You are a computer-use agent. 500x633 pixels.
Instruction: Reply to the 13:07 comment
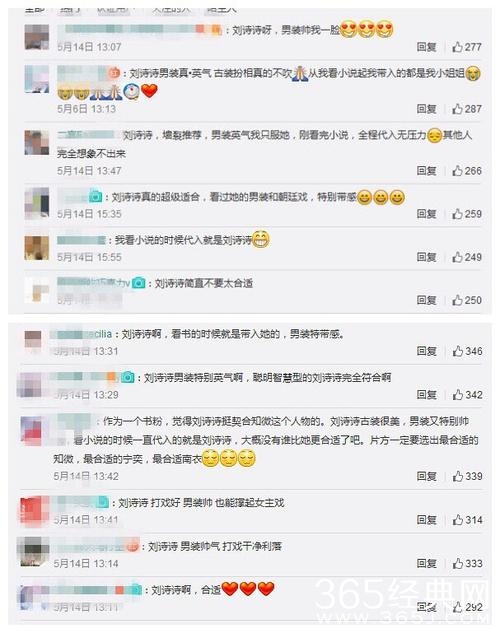(427, 47)
